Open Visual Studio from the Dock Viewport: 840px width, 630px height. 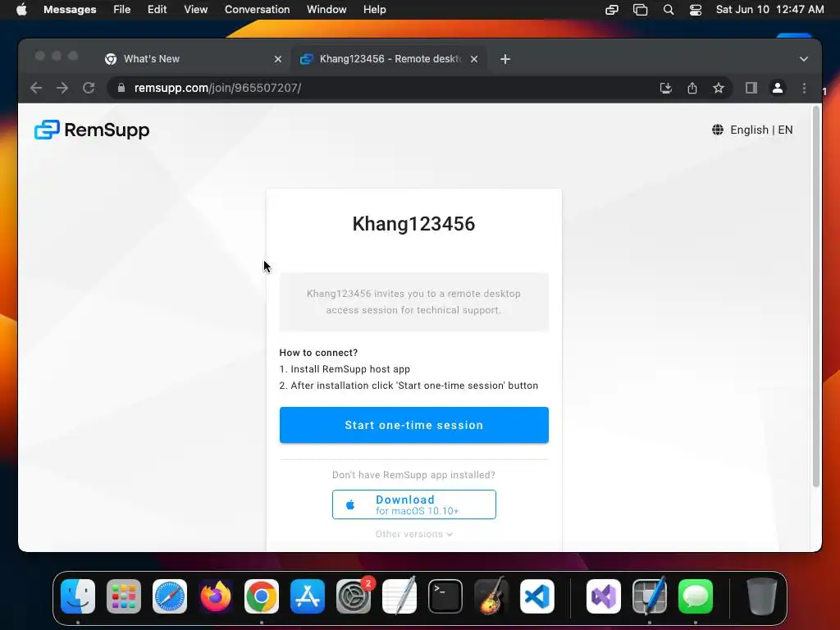[604, 596]
